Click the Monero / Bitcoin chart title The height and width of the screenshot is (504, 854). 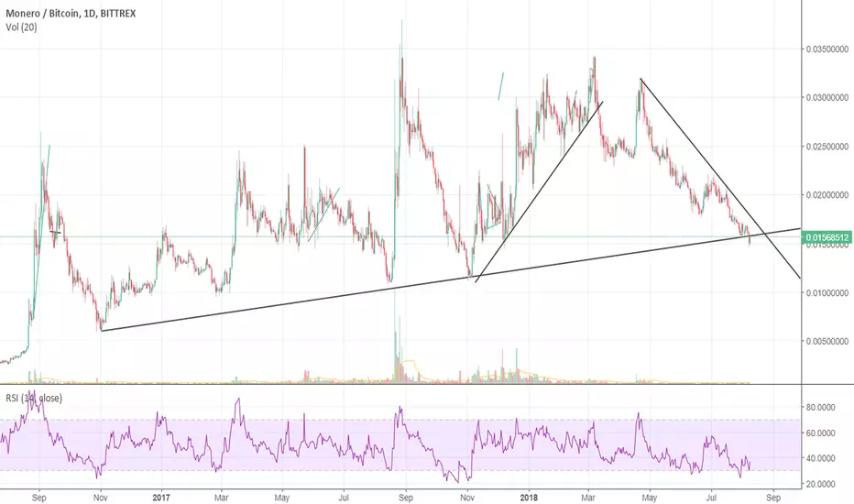(x=71, y=13)
